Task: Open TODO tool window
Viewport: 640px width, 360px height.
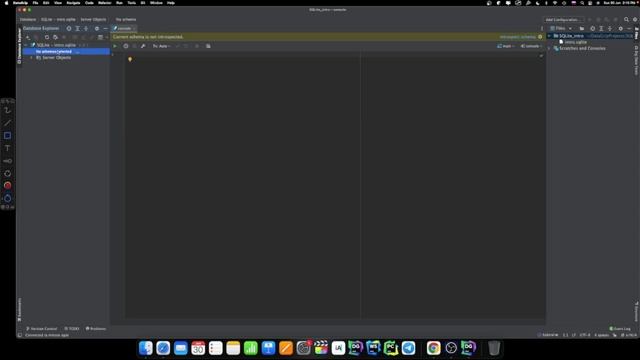Action: click(72, 329)
